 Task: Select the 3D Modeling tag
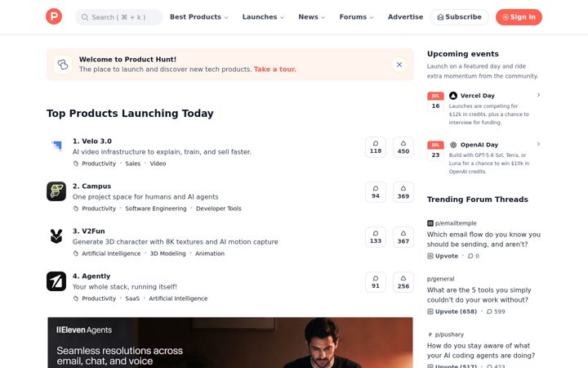coord(167,254)
